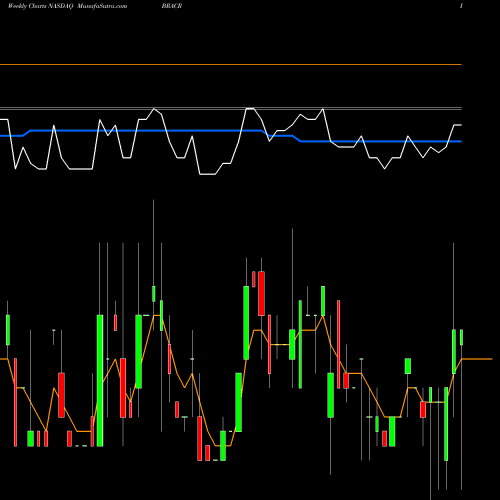Click the BRACR ticker symbol label
This screenshot has height=500, width=500.
(x=172, y=6)
